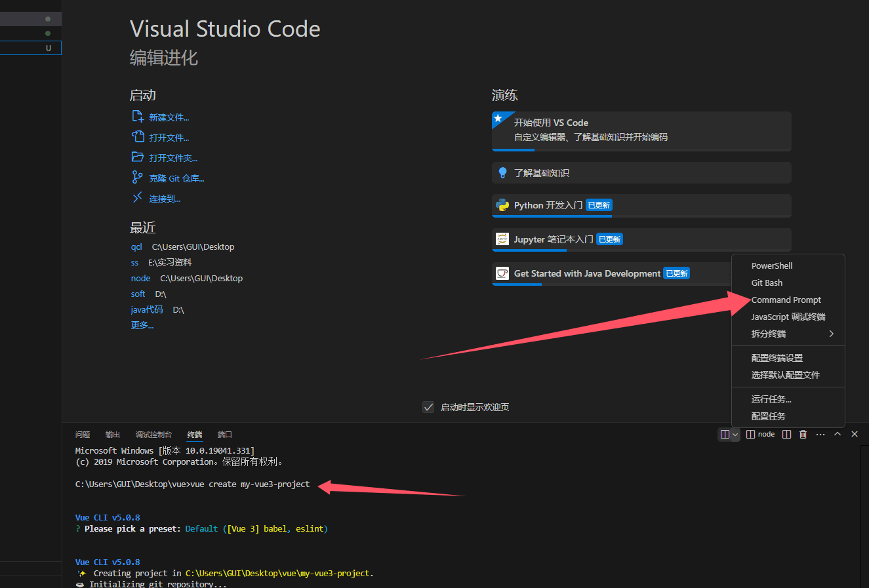
Task: Switch to the 问题 panel tab
Action: [83, 435]
